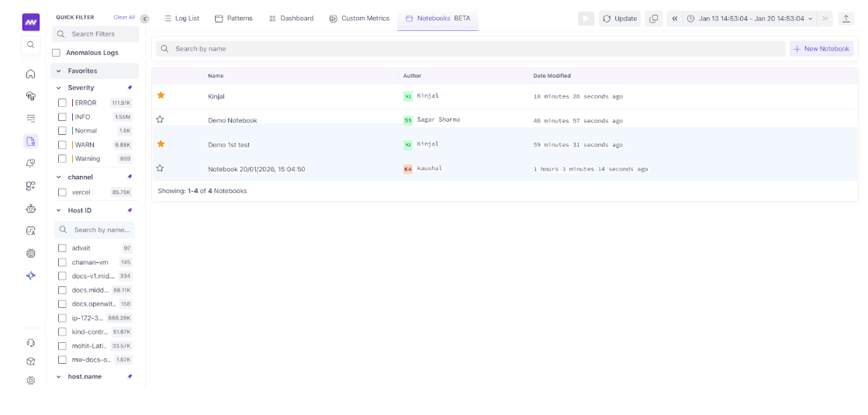The image size is (868, 415).
Task: Click the New Notebook button
Action: pos(821,49)
